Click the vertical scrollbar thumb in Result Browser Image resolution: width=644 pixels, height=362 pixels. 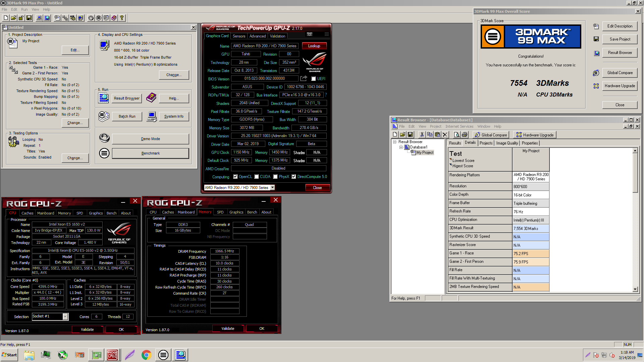click(x=635, y=173)
